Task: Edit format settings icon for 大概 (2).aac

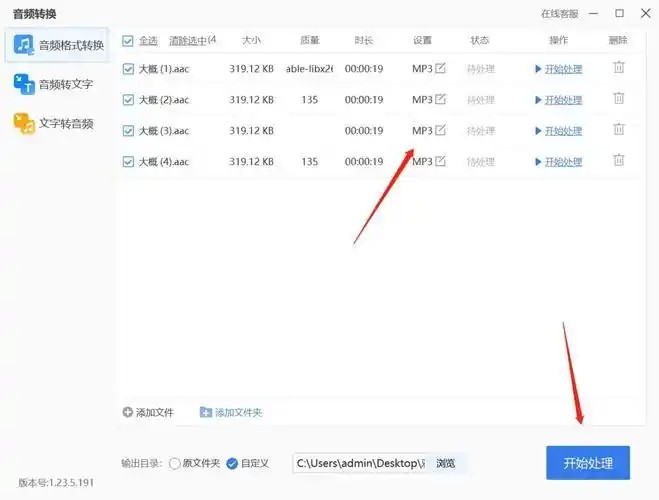Action: click(440, 99)
